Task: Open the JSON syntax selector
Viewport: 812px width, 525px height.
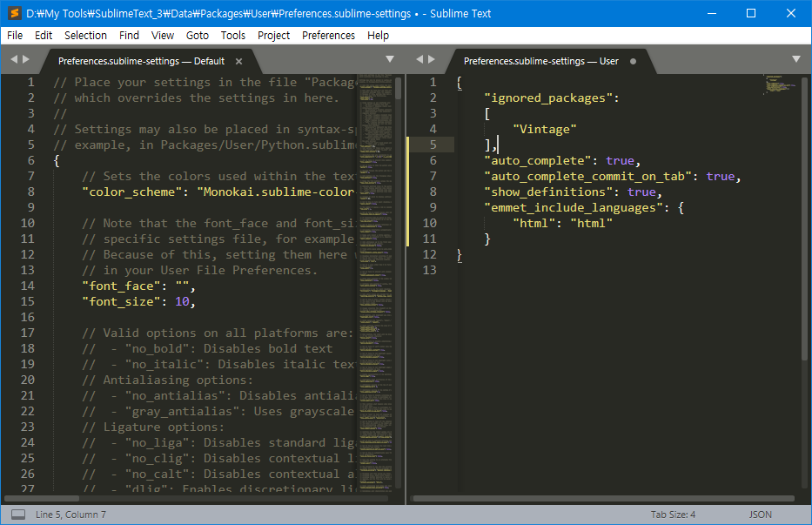Action: point(760,515)
